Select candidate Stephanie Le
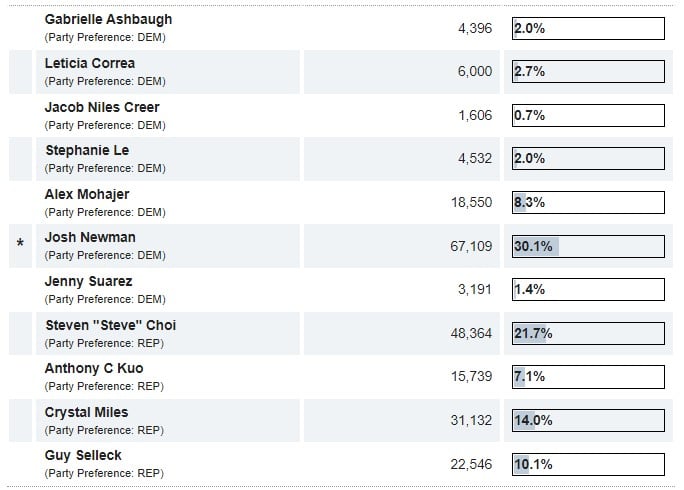This screenshot has height=490, width=684. point(87,150)
